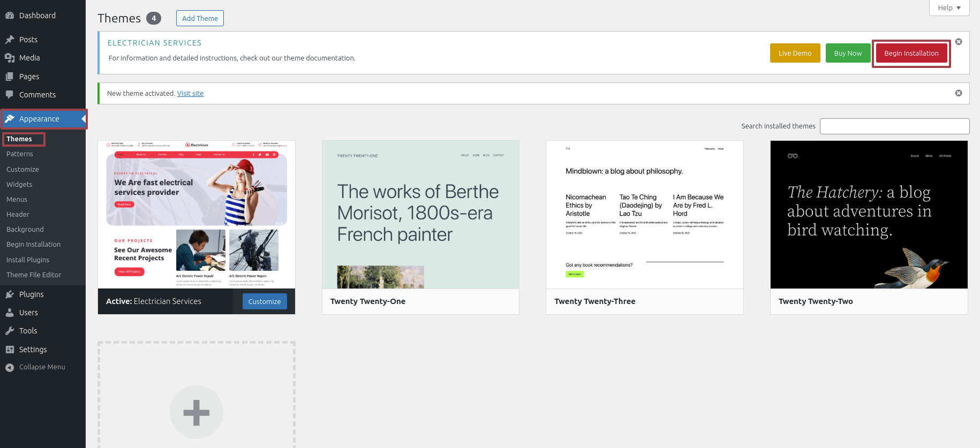Click the Pages icon in sidebar
Screen dimensions: 980x448
10,77
